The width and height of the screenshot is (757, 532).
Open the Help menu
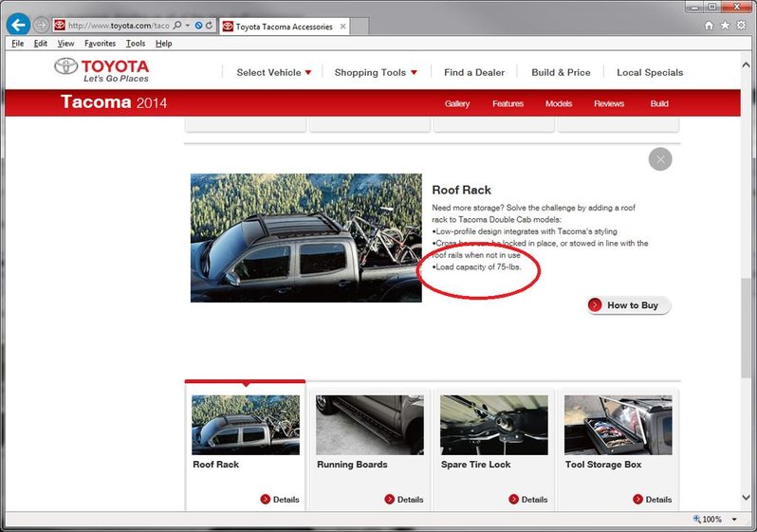pos(164,44)
